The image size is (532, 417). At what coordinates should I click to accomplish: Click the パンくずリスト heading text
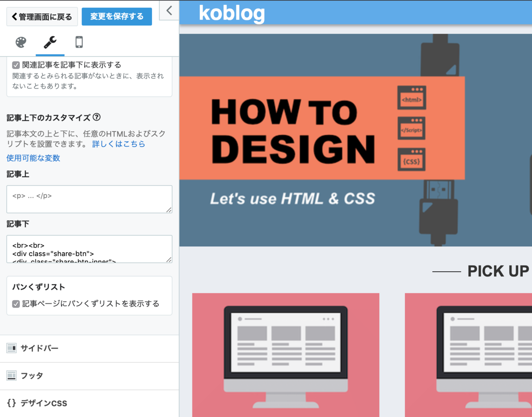click(x=39, y=287)
